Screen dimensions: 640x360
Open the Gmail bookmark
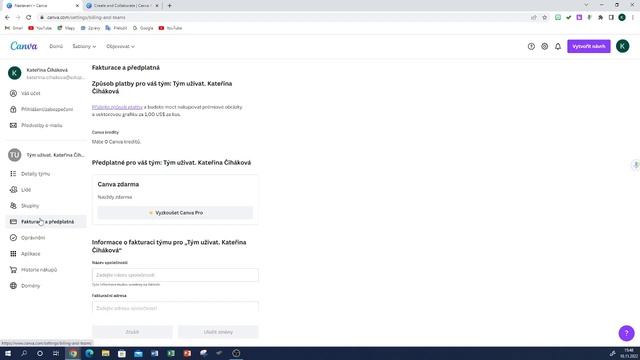pos(14,28)
